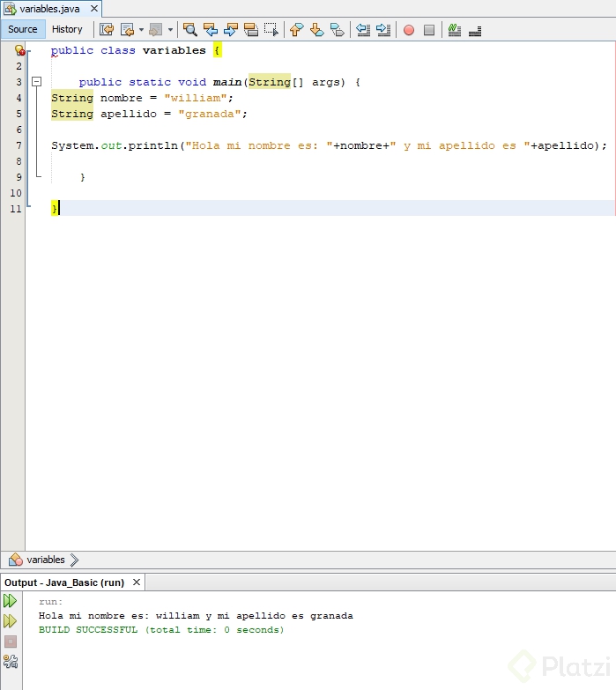Screen dimensions: 616x690
Task: Click the "run:" line in Output
Action: 50,602
